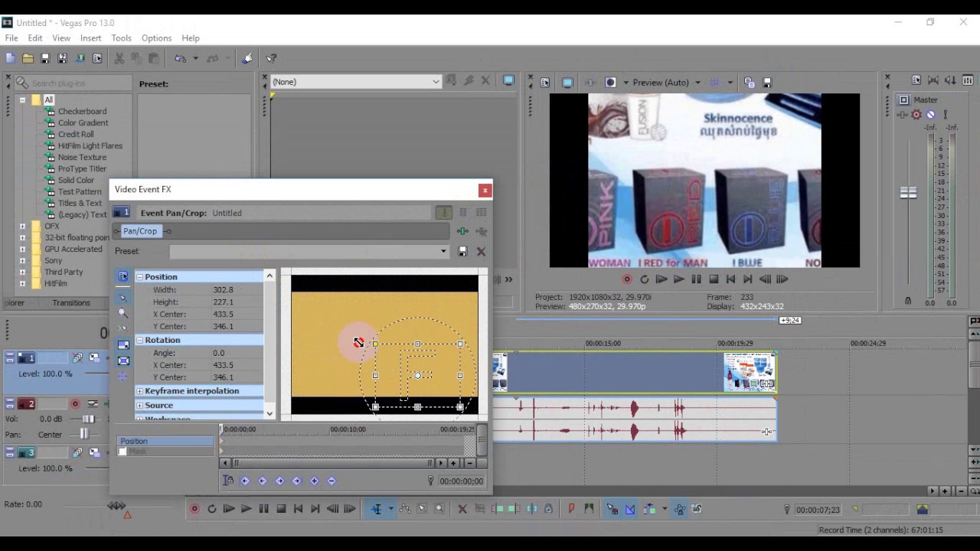Screen dimensions: 980x551
Task: Select the Position keyframe row
Action: 165,442
